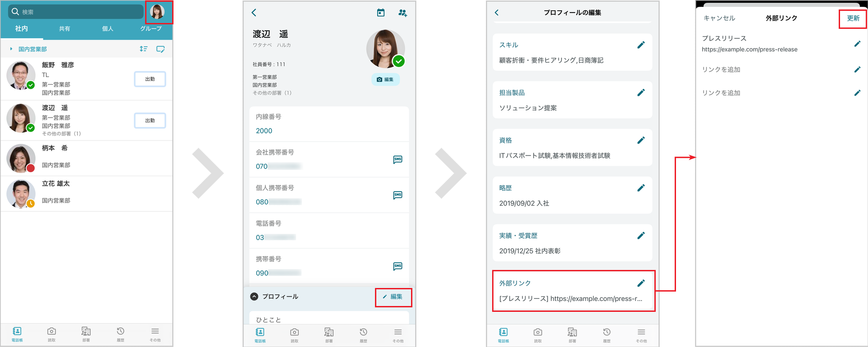This screenshot has width=868, height=347.
Task: Send SMS to 個人携帯番号
Action: click(397, 195)
